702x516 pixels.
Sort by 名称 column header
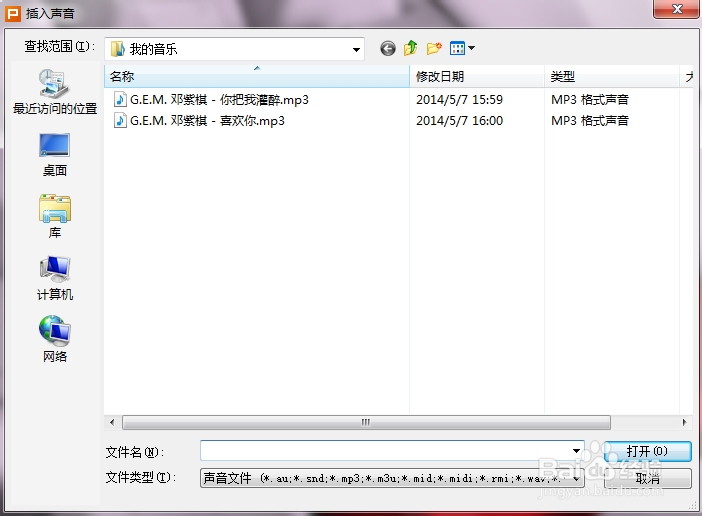(257, 77)
